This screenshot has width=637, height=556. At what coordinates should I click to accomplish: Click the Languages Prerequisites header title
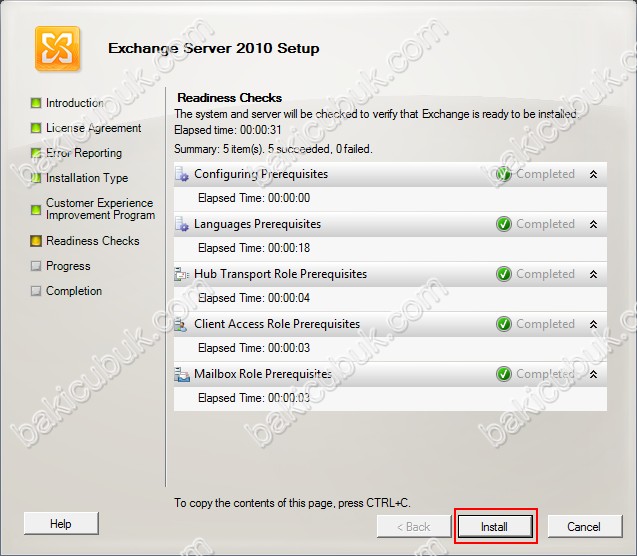258,224
